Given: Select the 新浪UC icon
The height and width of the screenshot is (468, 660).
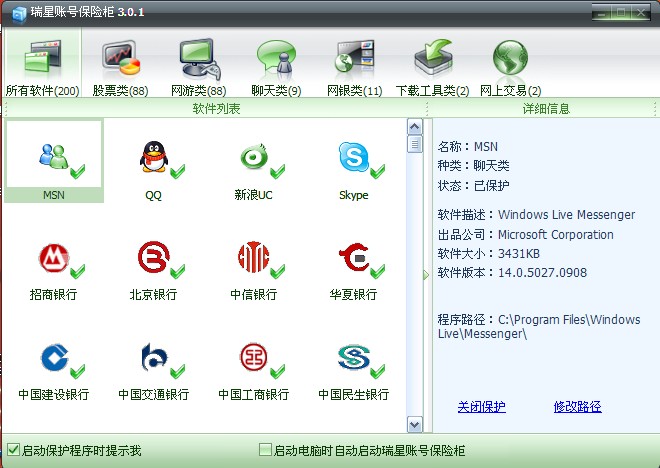Looking at the screenshot, I should [x=254, y=157].
